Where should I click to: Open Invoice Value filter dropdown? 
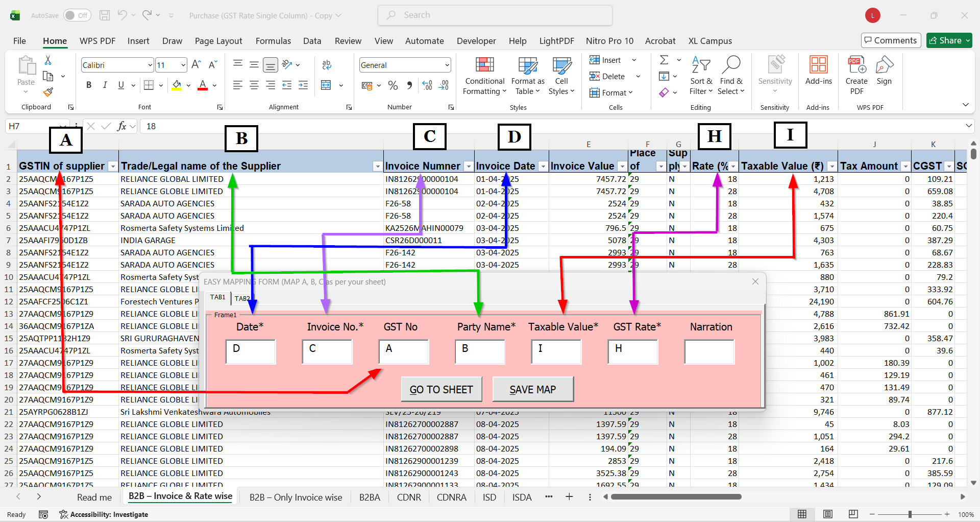(x=622, y=167)
